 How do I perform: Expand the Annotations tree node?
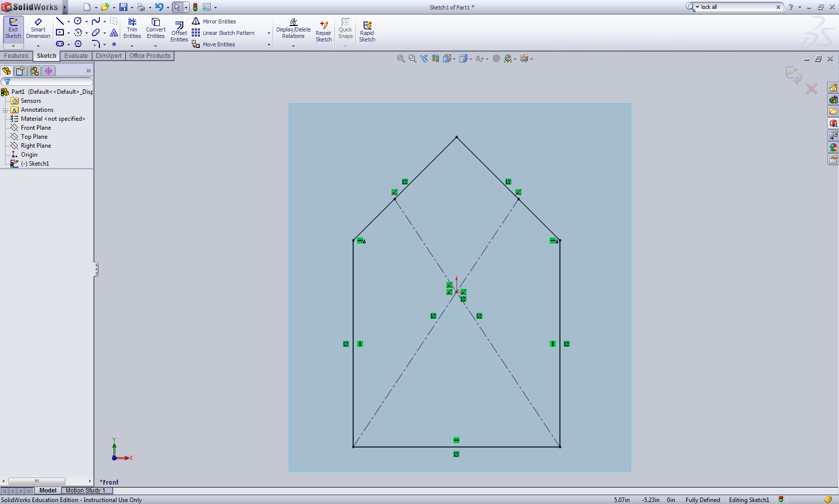point(4,110)
